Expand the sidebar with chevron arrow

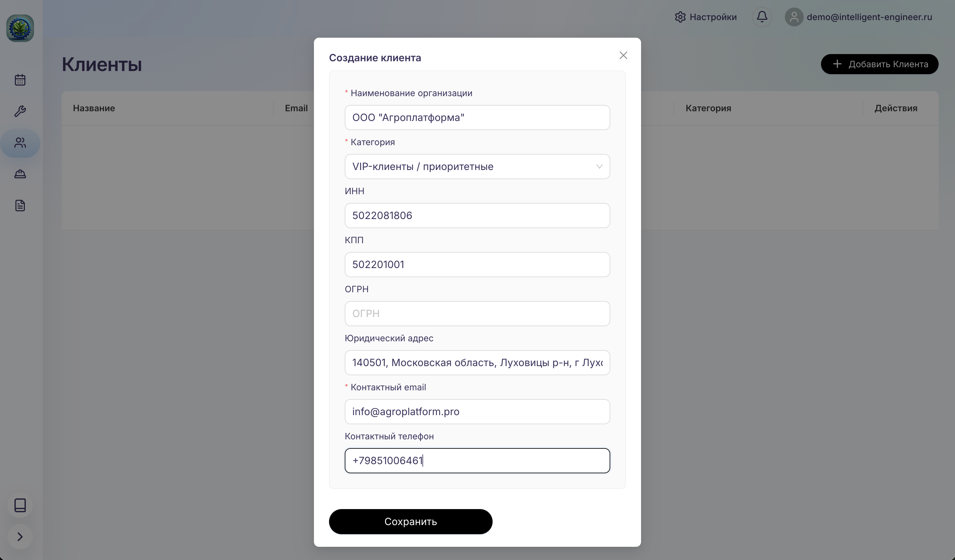coord(20,536)
